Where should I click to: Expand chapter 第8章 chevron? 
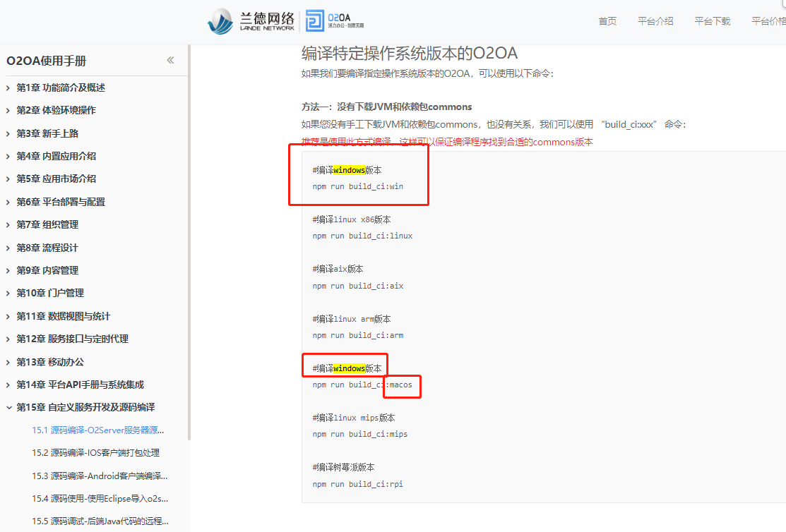(8, 248)
